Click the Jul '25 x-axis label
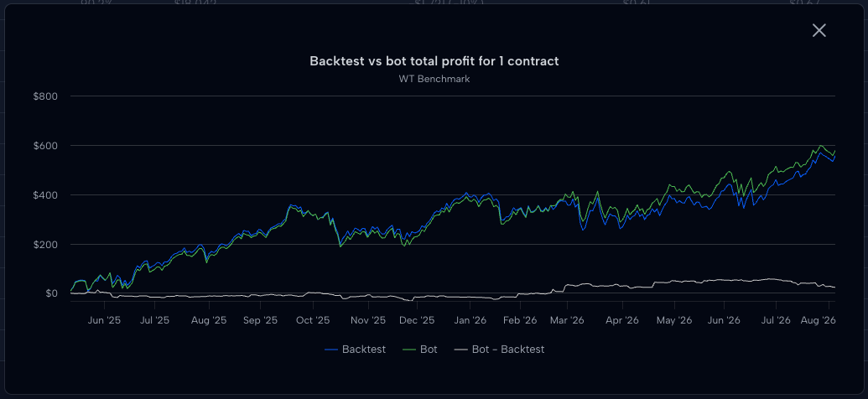This screenshot has width=868, height=399. 155,320
